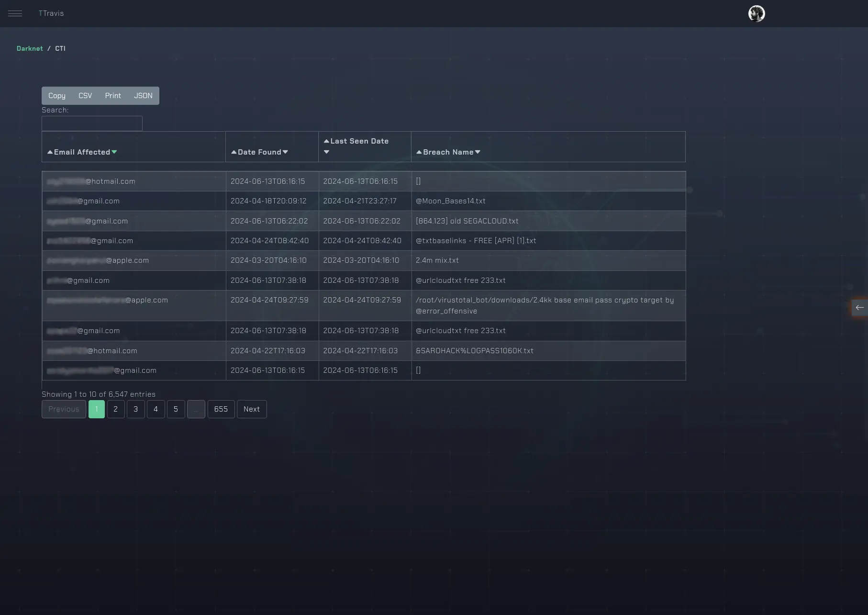Screen dimensions: 868x615
Task: Click the Copy export button
Action: [x=57, y=96]
